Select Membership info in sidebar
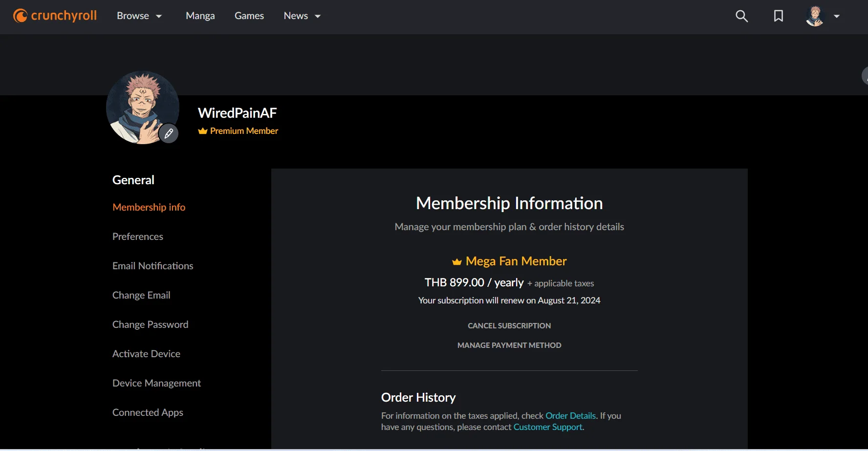 coord(149,207)
